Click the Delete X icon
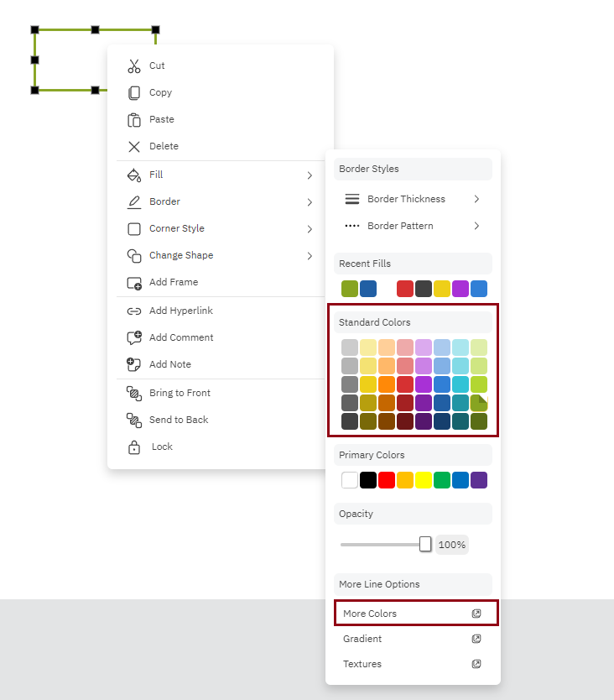The image size is (614, 700). (x=134, y=147)
